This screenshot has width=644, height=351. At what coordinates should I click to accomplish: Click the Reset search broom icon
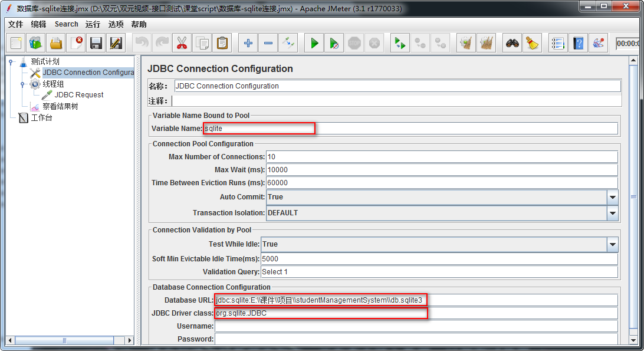(x=533, y=43)
